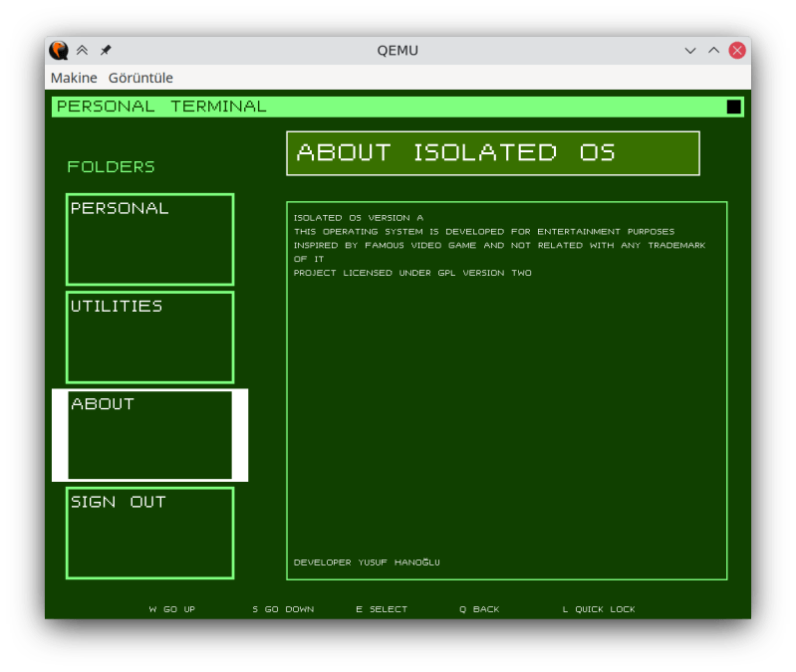Click the S GO DOWN hint

pos(283,609)
